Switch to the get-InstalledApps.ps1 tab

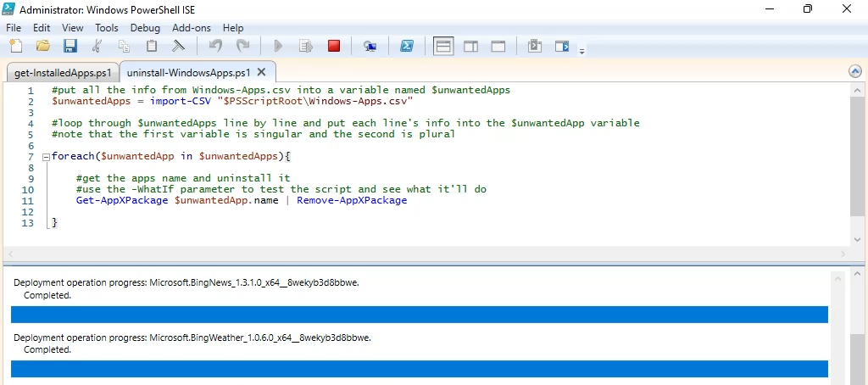(x=63, y=73)
